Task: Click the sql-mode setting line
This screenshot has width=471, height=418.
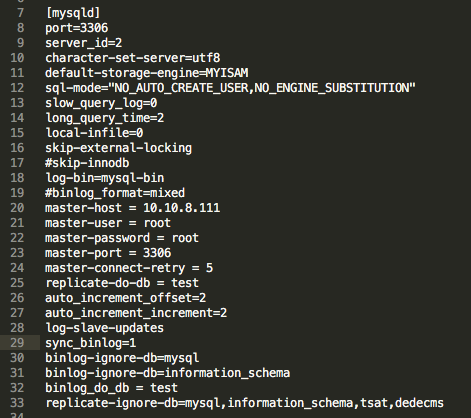Action: pyautogui.click(x=231, y=88)
